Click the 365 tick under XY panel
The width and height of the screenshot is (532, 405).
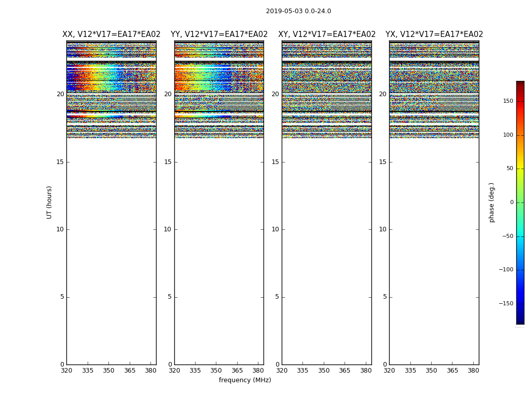point(345,371)
